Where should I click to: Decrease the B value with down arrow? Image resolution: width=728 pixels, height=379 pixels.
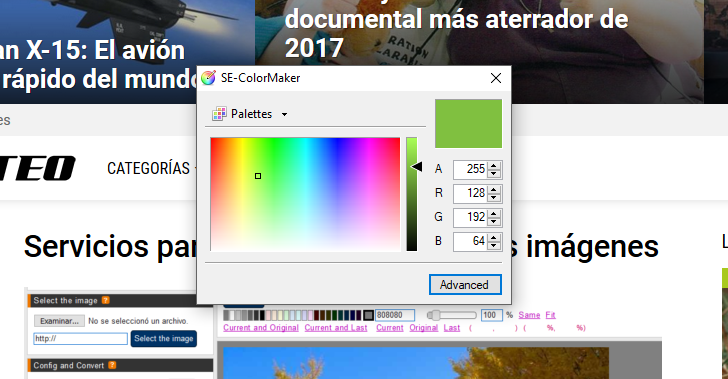[494, 246]
